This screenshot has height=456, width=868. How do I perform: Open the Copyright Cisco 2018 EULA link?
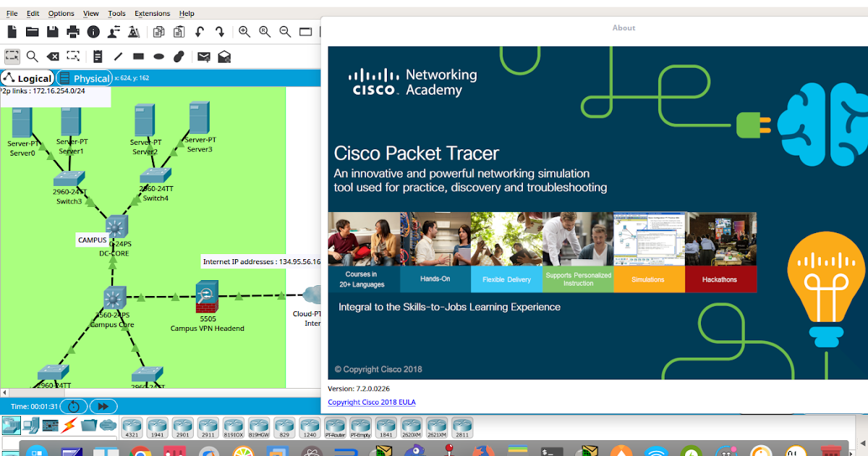[x=371, y=402]
